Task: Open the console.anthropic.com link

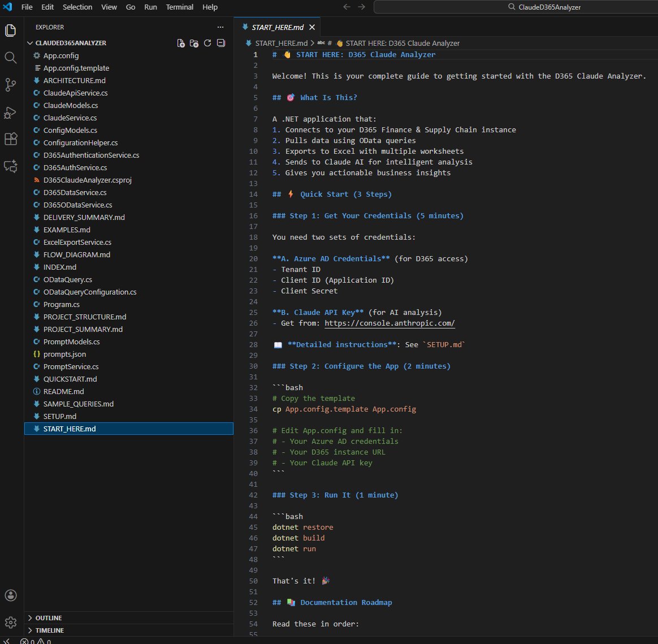Action: pyautogui.click(x=389, y=323)
